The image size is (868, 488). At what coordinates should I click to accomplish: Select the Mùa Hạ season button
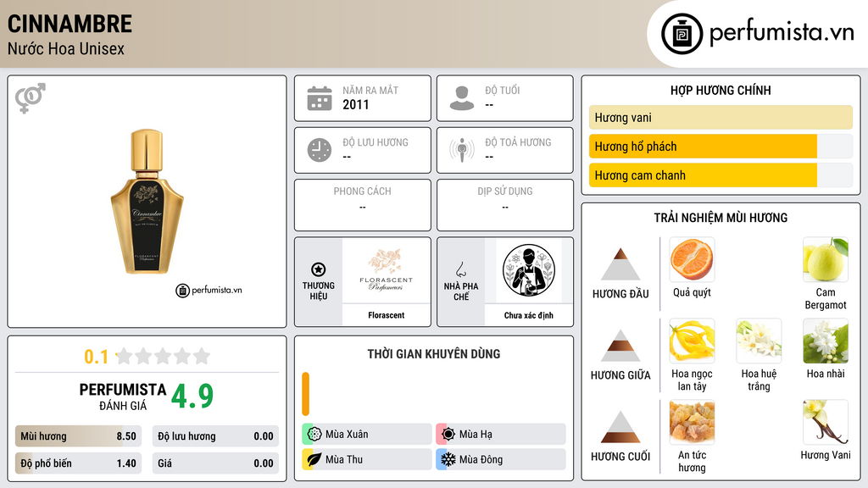[501, 435]
